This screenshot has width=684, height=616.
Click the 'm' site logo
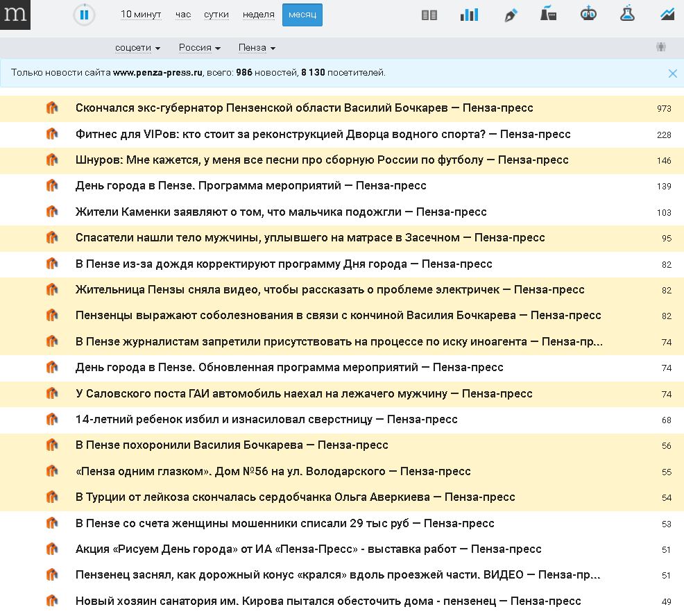(15, 15)
